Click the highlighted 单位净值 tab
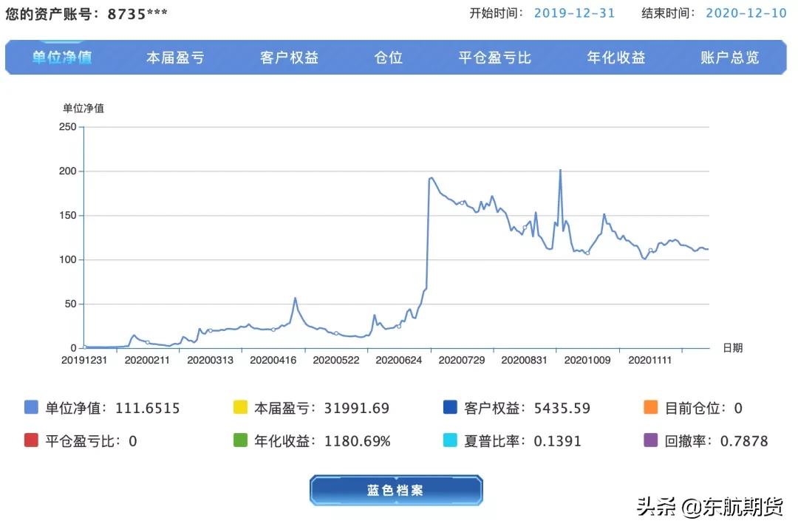Viewport: 798px width, 532px height. coord(60,57)
